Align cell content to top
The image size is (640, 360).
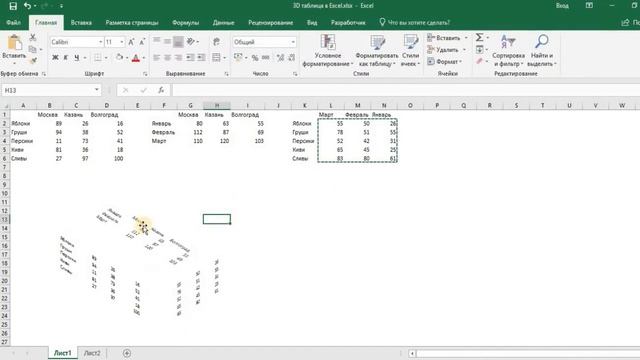pyautogui.click(x=156, y=42)
